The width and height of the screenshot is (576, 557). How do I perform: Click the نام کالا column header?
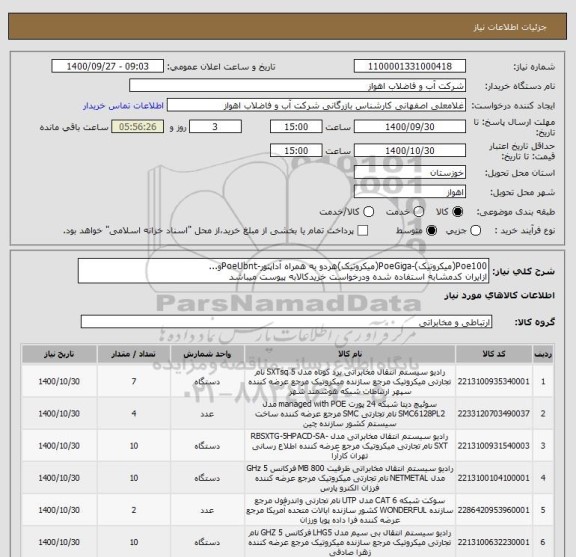click(350, 354)
